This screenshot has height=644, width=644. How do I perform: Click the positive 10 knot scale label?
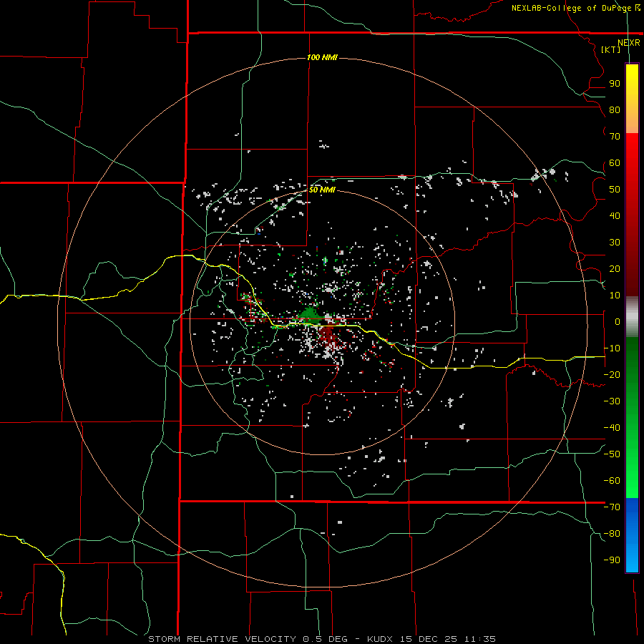[x=615, y=296]
